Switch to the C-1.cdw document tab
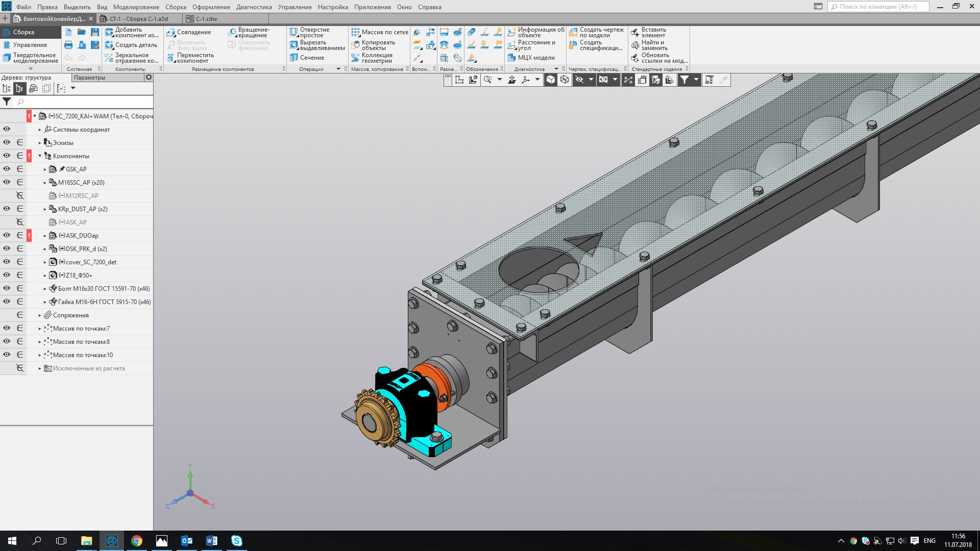This screenshot has width=980, height=551. pyautogui.click(x=206, y=19)
